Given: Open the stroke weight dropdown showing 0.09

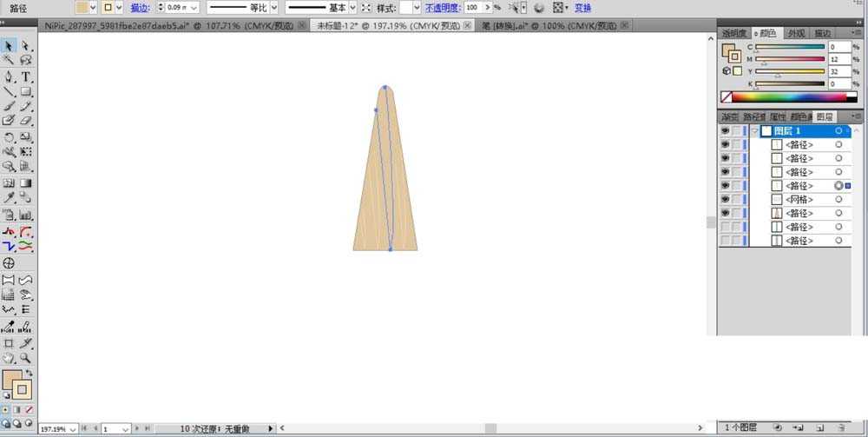Looking at the screenshot, I should 194,8.
